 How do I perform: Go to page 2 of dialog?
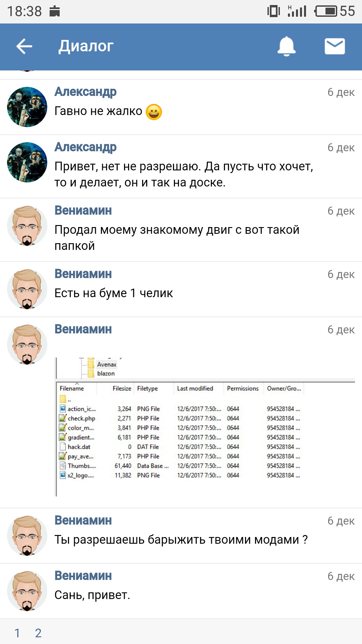38,633
